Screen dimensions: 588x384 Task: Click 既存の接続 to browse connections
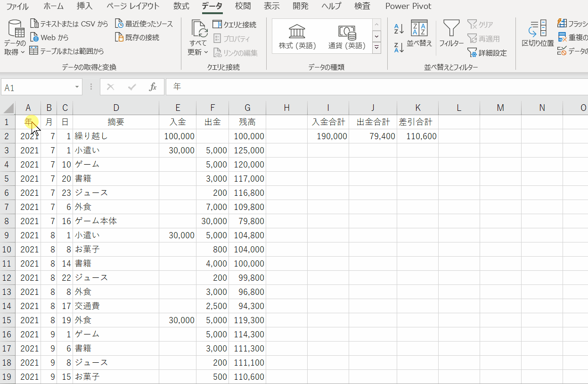tap(139, 37)
